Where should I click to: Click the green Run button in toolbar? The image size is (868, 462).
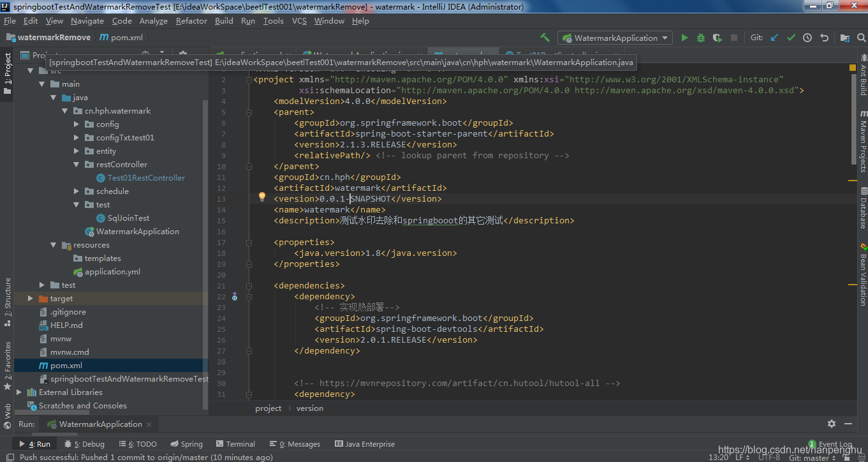[684, 38]
